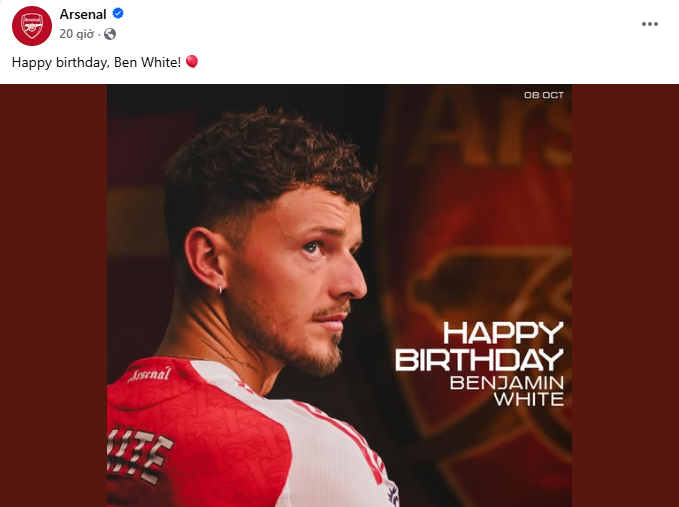Screen dimensions: 679x507
Task: Click the Arsenal crest profile picture
Action: [32, 25]
